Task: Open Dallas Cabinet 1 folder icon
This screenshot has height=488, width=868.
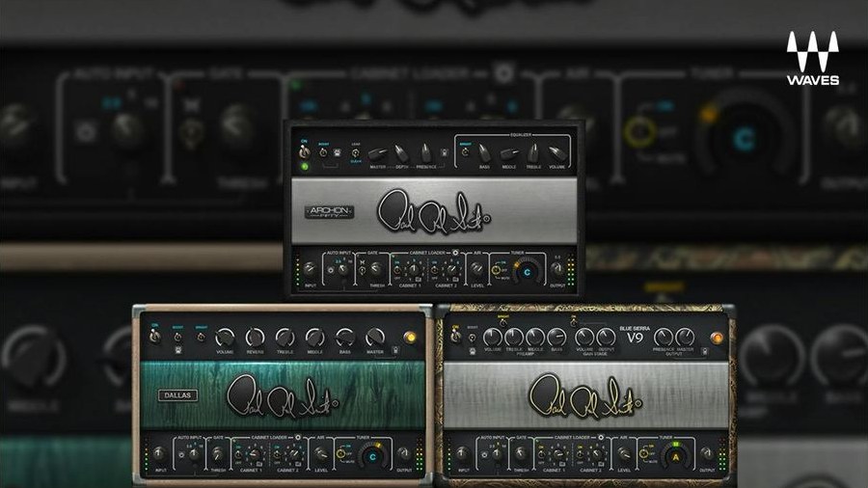Action: click(259, 464)
